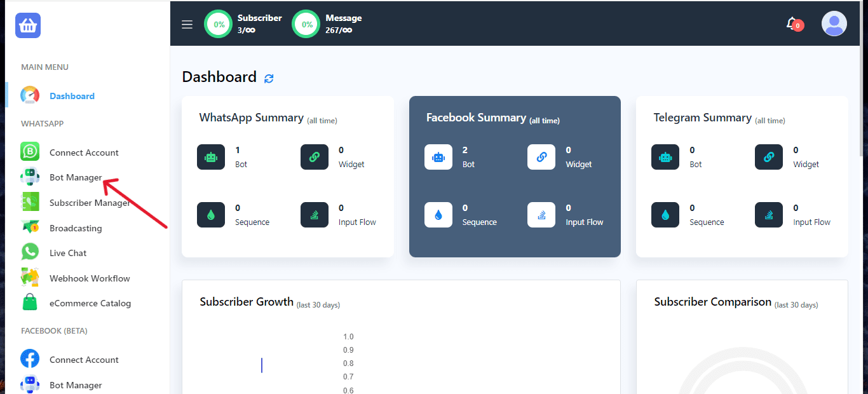This screenshot has width=868, height=394.
Task: Go to WhatsApp Bot Manager
Action: tap(76, 177)
